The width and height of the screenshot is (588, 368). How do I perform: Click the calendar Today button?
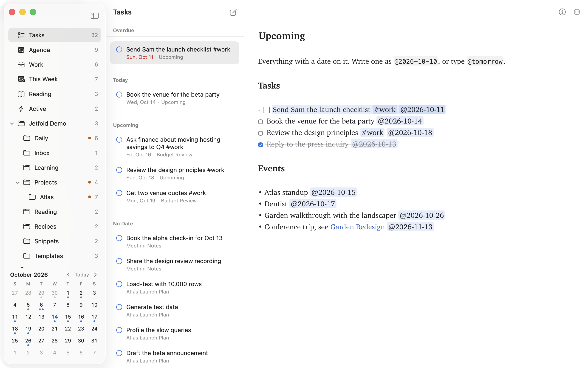point(82,275)
